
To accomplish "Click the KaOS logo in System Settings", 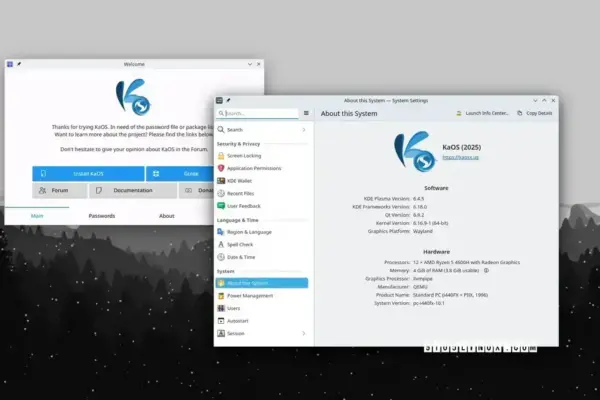I will tap(415, 152).
